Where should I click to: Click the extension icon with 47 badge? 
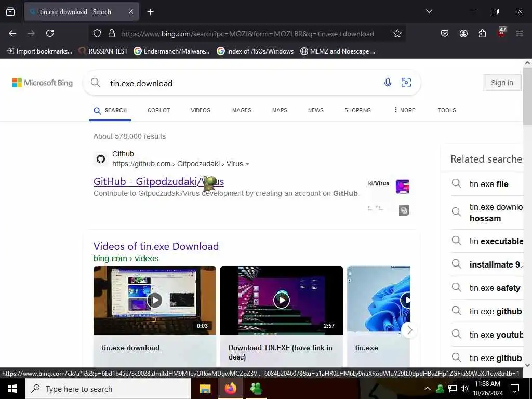(501, 32)
